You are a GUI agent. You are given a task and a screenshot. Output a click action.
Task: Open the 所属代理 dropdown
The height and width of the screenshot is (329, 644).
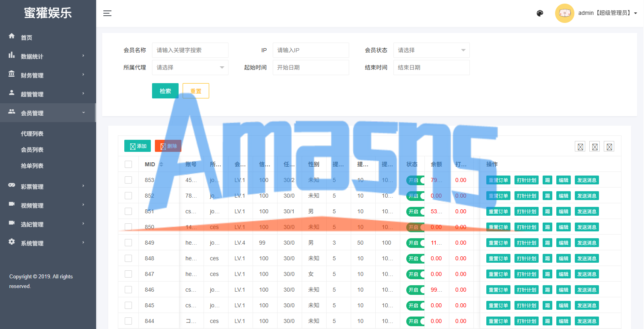190,67
